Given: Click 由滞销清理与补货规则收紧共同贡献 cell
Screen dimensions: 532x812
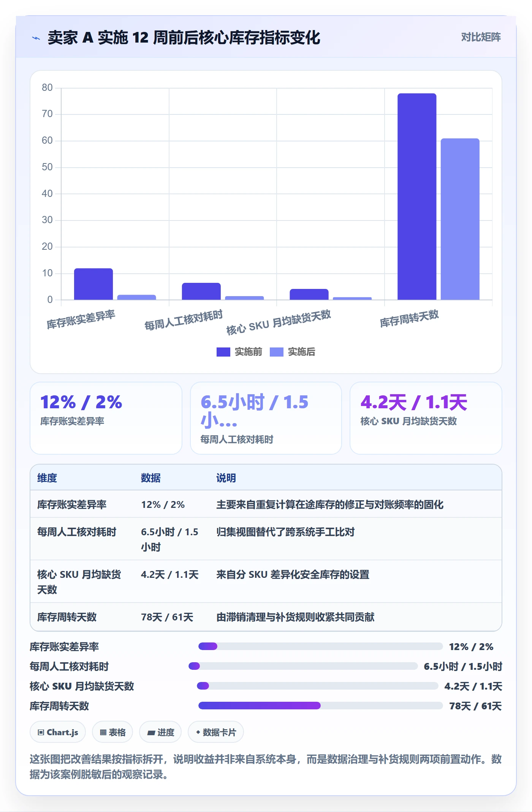Looking at the screenshot, I should [295, 617].
